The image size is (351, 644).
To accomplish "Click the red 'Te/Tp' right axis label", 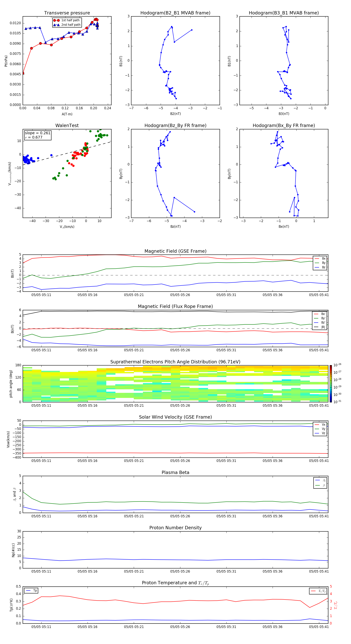I will point(336,605).
